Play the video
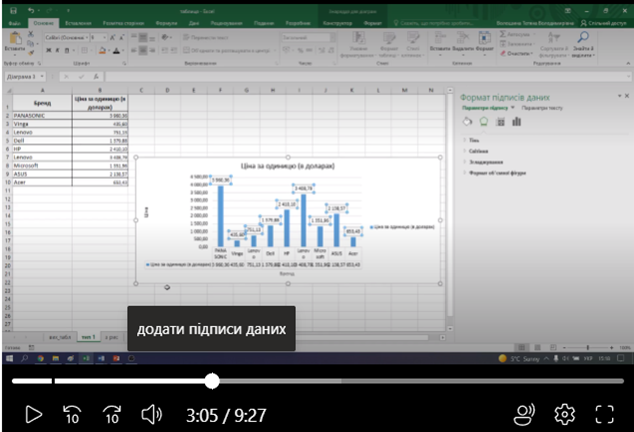The height and width of the screenshot is (432, 634). [33, 413]
